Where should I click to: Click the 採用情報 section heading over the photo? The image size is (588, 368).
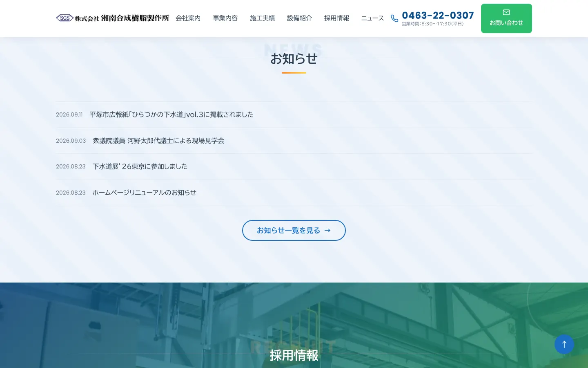pyautogui.click(x=294, y=355)
